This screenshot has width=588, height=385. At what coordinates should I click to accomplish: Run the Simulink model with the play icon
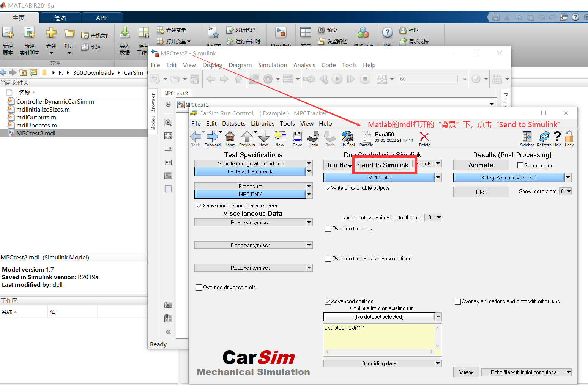pyautogui.click(x=337, y=79)
